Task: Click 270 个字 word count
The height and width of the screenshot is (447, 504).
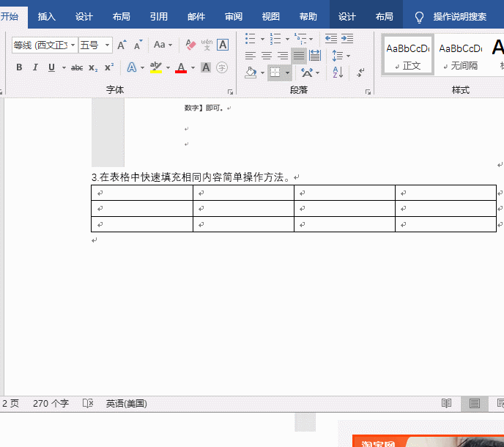Action: click(51, 403)
